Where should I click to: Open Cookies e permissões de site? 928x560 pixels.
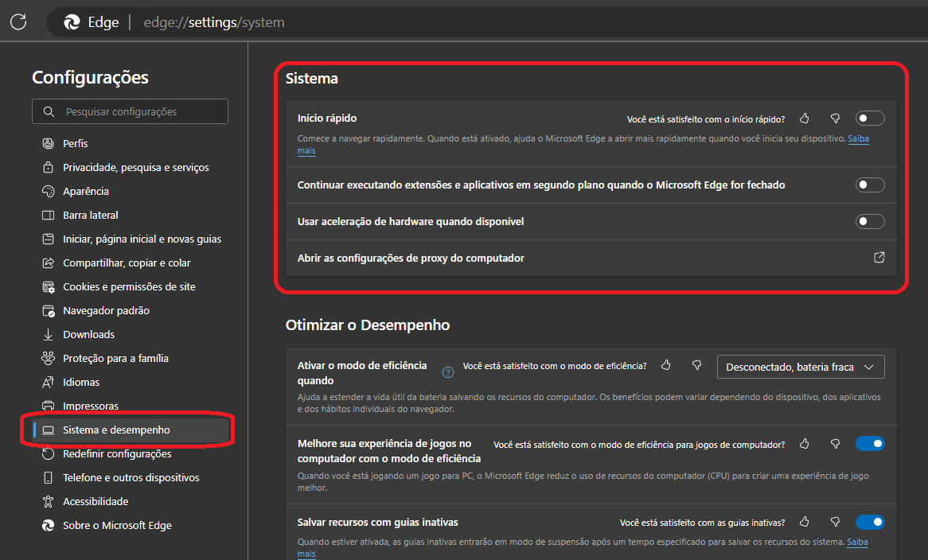[131, 287]
